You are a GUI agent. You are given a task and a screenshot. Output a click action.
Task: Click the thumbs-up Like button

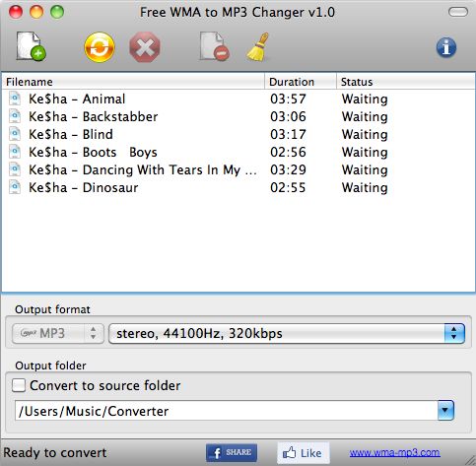click(303, 453)
